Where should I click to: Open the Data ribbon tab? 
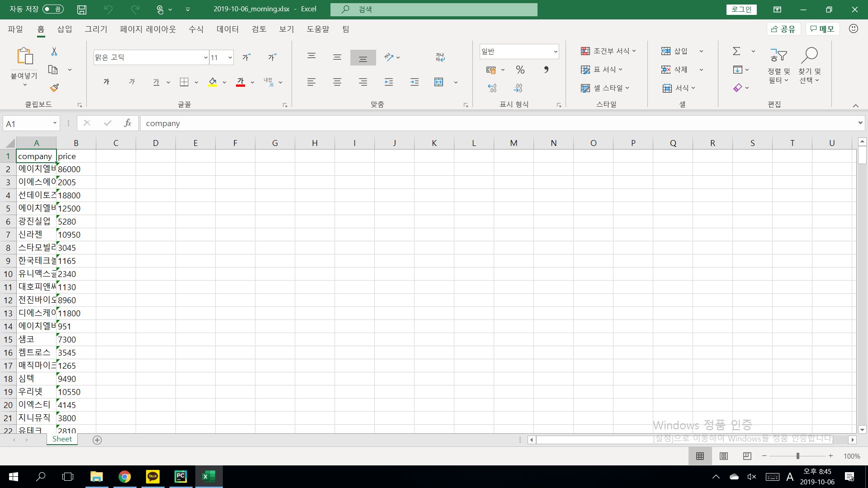coord(227,29)
